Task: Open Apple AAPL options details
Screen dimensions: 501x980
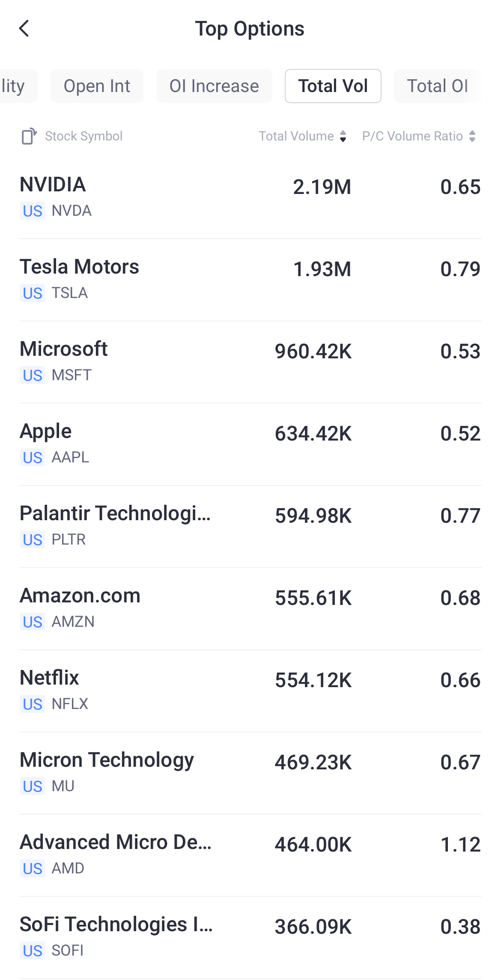Action: click(250, 444)
